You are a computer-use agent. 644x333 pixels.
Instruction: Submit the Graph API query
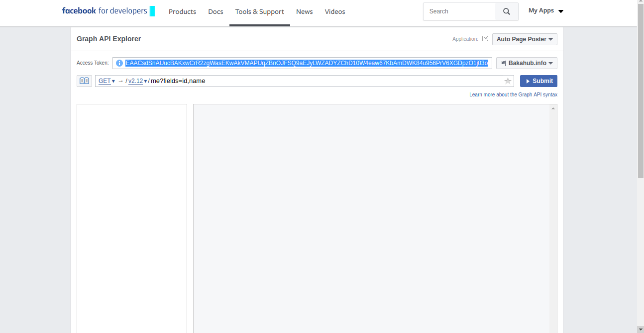pos(538,81)
